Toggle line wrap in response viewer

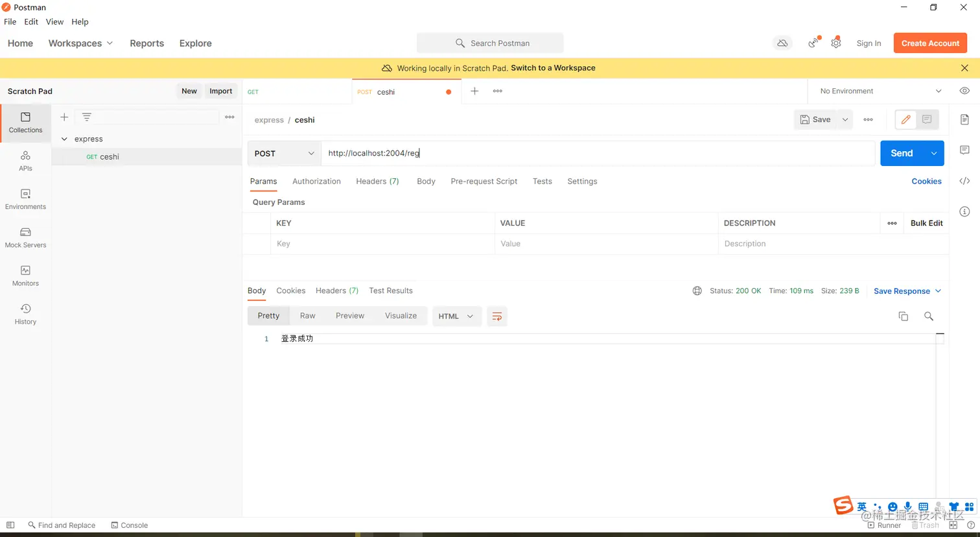(497, 316)
